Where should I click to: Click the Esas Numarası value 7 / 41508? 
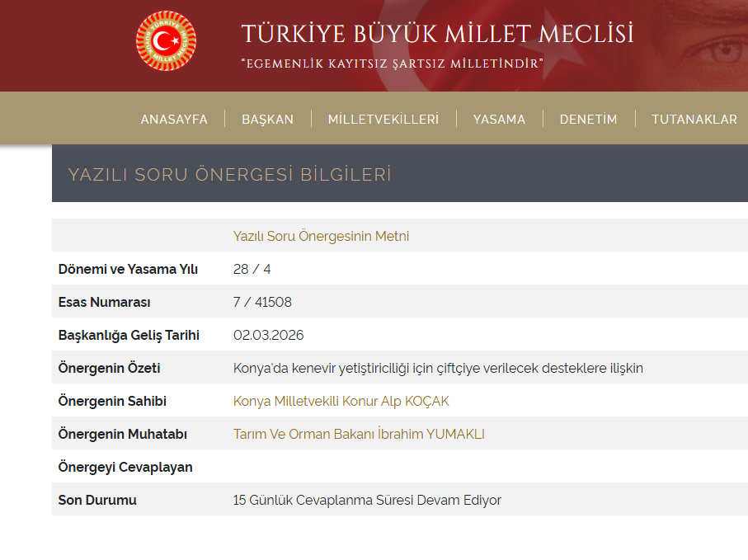coord(262,302)
